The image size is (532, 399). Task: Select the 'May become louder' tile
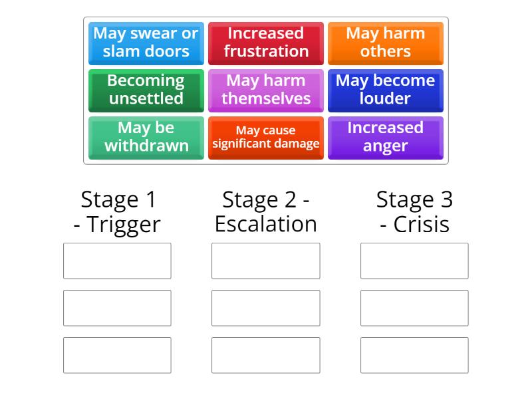(386, 90)
